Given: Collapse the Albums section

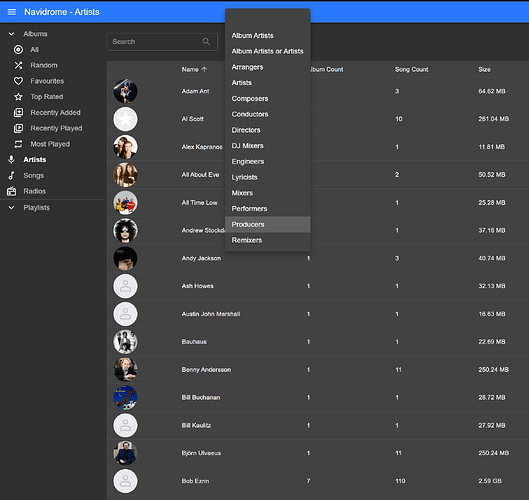Looking at the screenshot, I should point(11,34).
